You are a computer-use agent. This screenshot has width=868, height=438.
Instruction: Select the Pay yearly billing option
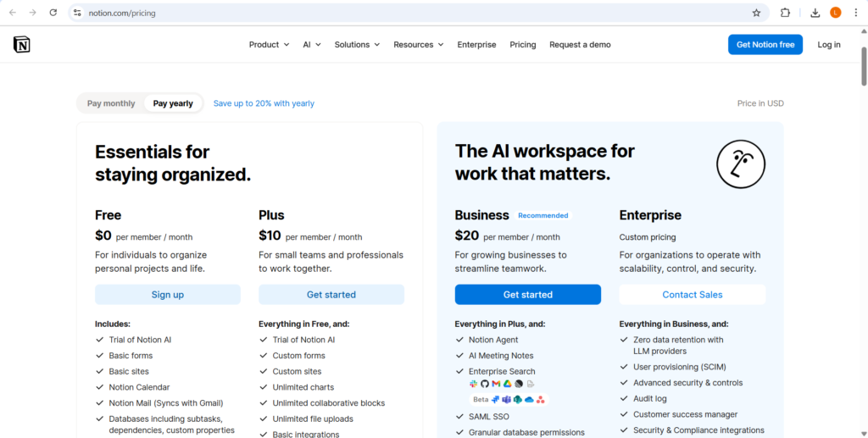(173, 103)
